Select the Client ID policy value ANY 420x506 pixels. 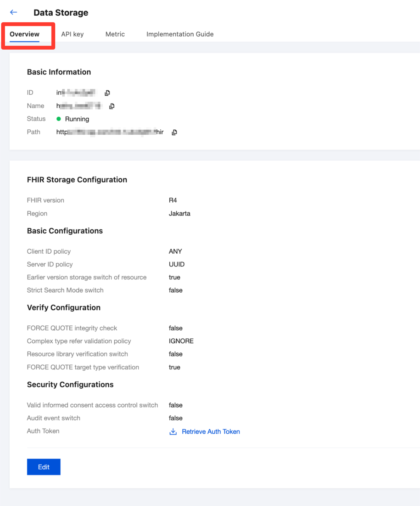175,251
